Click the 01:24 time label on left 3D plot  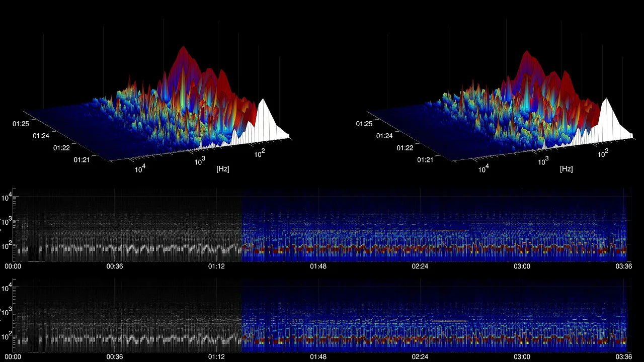(41, 136)
